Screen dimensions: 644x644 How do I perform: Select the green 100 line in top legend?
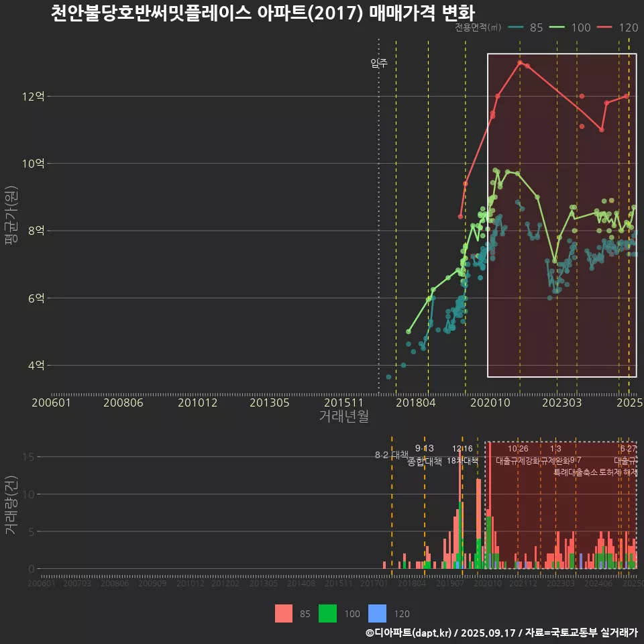[557, 28]
